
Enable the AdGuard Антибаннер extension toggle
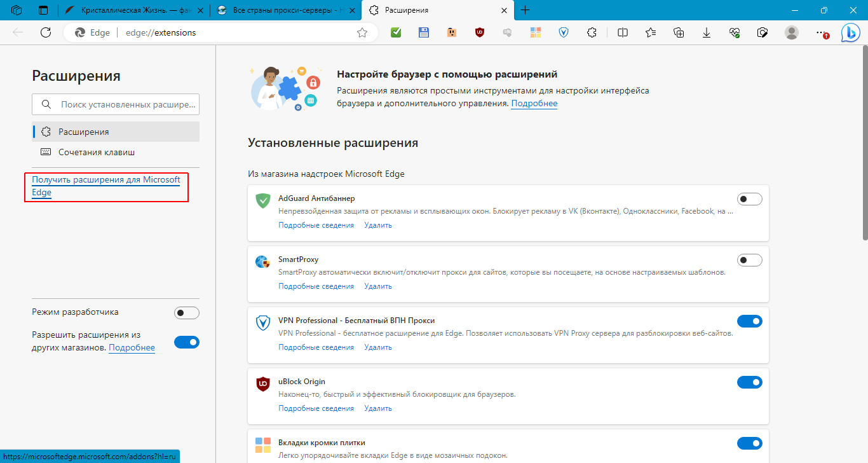(749, 199)
